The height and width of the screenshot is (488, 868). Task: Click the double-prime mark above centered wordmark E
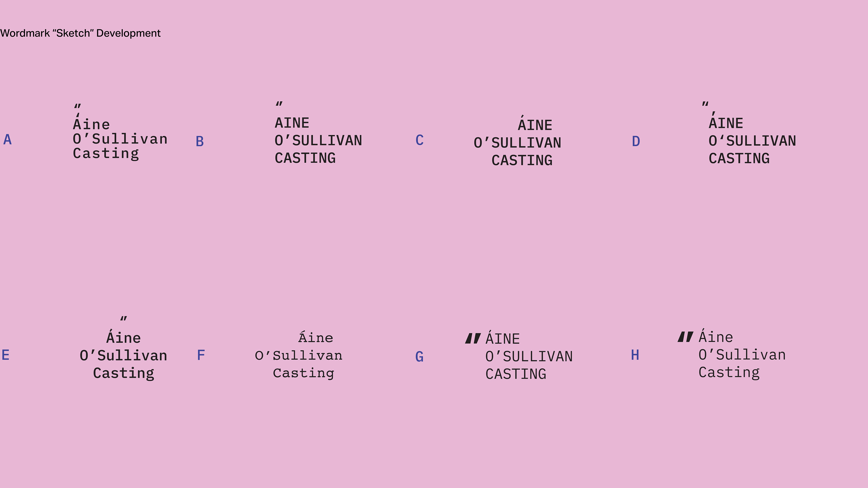(x=124, y=318)
